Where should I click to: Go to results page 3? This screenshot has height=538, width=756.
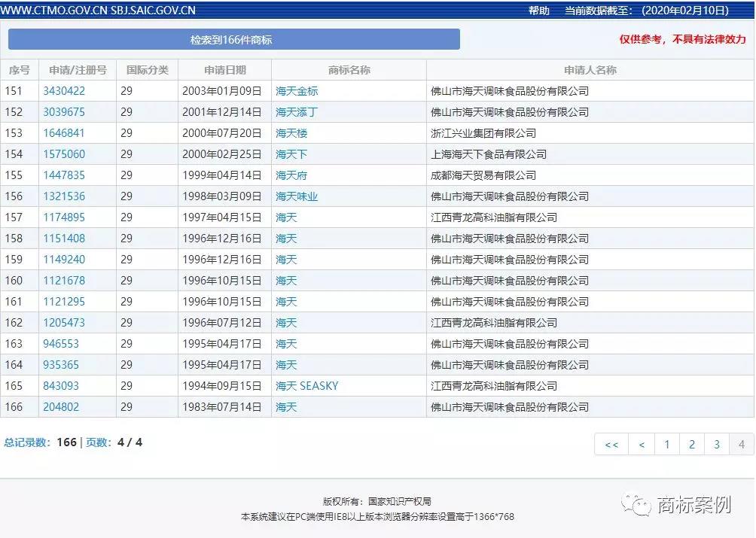click(x=716, y=444)
